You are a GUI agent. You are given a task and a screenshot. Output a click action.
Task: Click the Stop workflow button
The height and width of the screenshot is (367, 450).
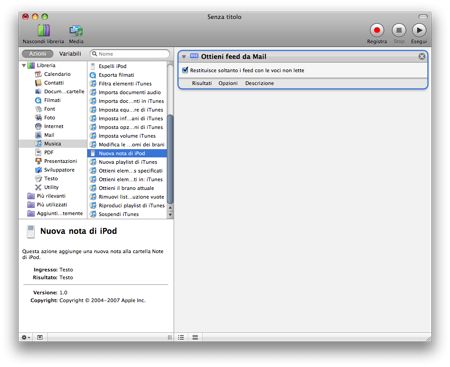click(399, 30)
